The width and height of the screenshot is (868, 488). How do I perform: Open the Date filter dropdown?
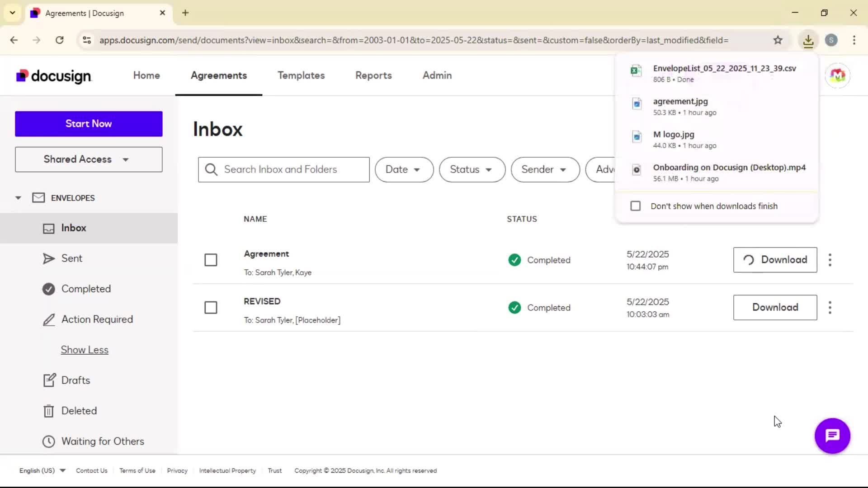(404, 169)
